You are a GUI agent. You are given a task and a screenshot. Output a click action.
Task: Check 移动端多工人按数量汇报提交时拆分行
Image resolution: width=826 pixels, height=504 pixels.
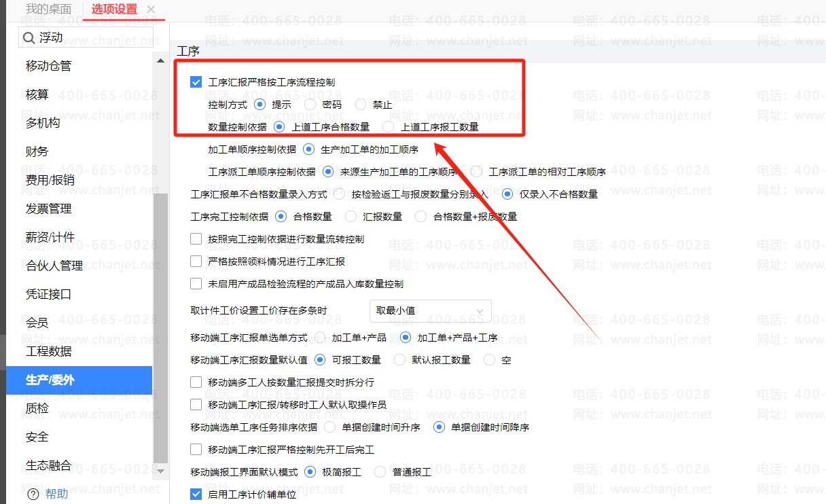[x=196, y=382]
